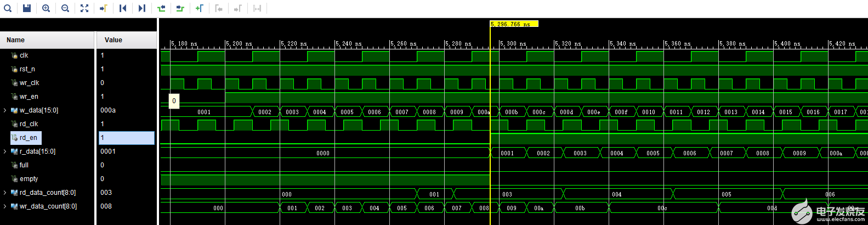Click the full signal icon
868x225 pixels.
click(x=14, y=165)
